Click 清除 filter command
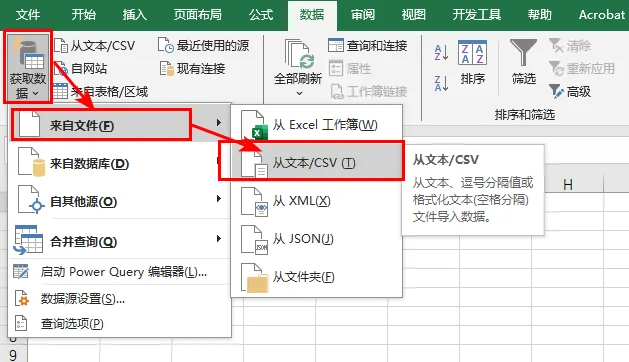This screenshot has width=629, height=362. pos(570,45)
